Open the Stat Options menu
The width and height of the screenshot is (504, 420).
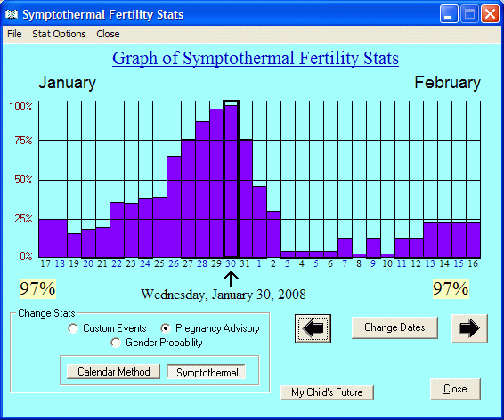click(x=59, y=34)
